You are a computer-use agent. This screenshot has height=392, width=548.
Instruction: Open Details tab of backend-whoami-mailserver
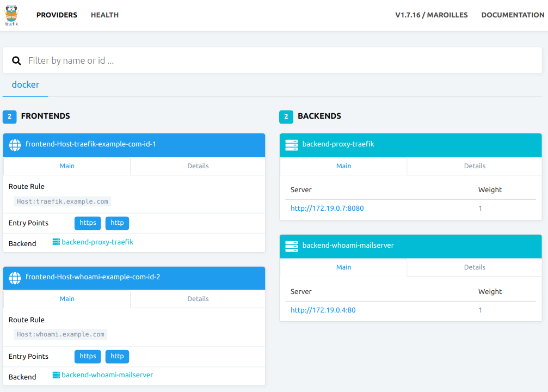(475, 267)
